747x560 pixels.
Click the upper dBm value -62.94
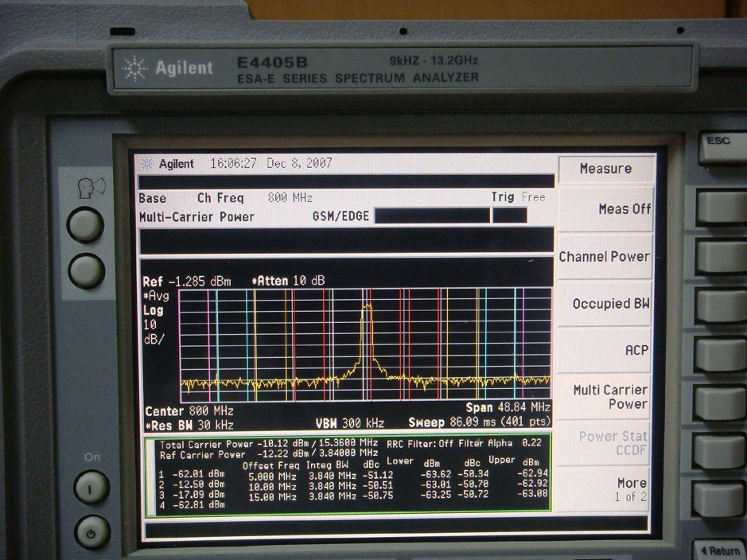pyautogui.click(x=533, y=472)
